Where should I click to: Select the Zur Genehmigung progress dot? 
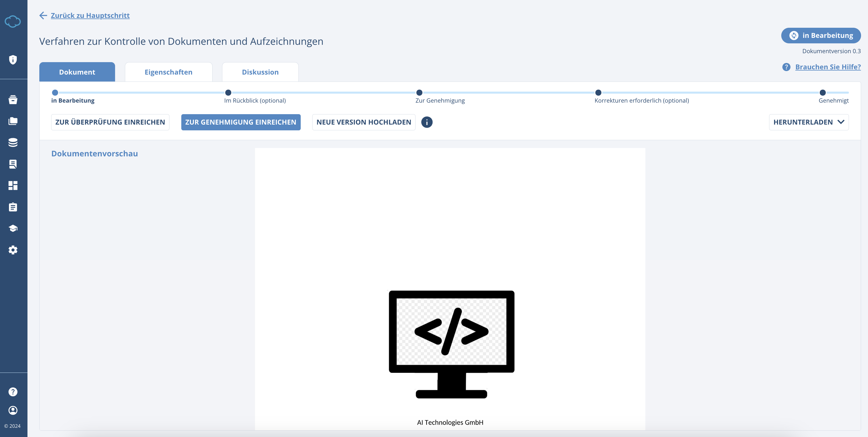click(x=419, y=92)
